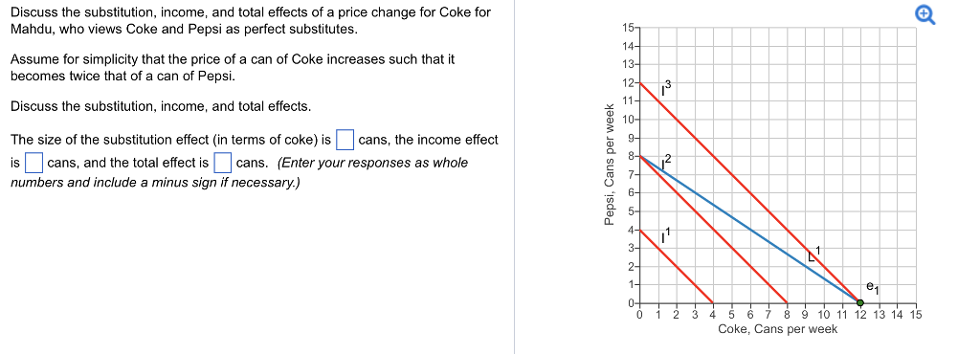Click the L1 budget line label
This screenshot has width=980, height=354.
pyautogui.click(x=813, y=254)
